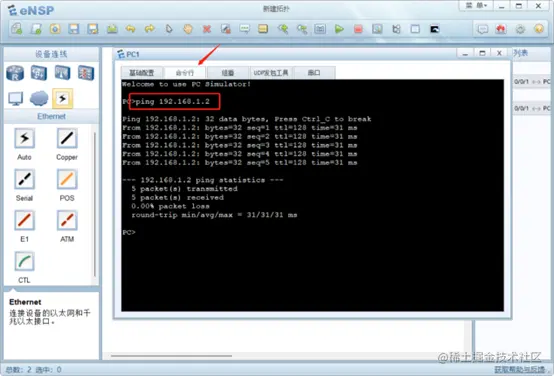Choose the Auto cable type

click(x=24, y=138)
